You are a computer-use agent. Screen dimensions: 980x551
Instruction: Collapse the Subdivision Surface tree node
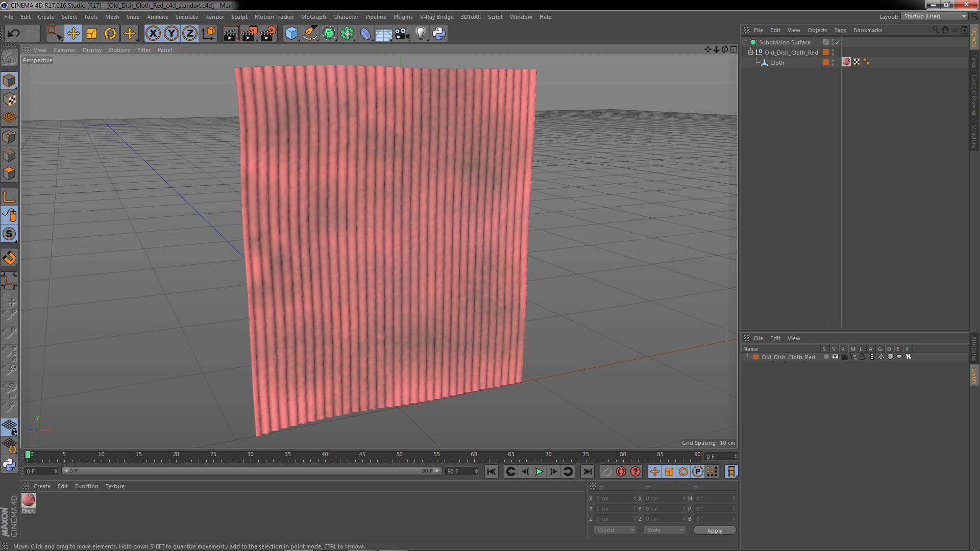[745, 42]
